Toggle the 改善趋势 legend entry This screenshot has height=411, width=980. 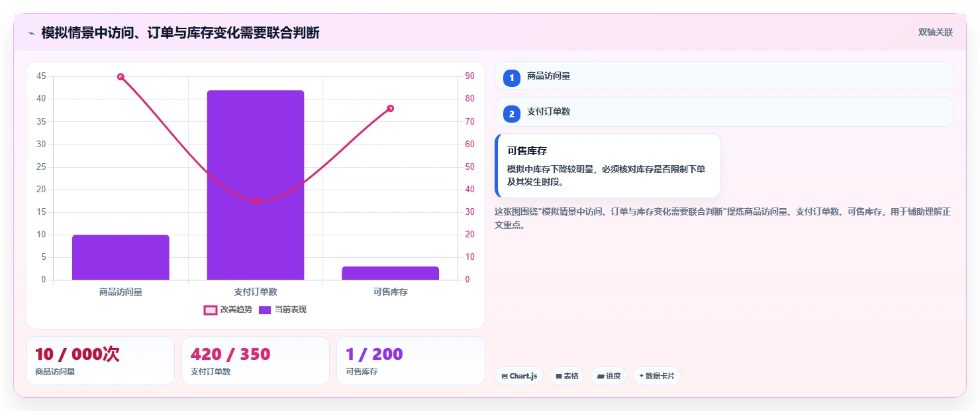(228, 310)
